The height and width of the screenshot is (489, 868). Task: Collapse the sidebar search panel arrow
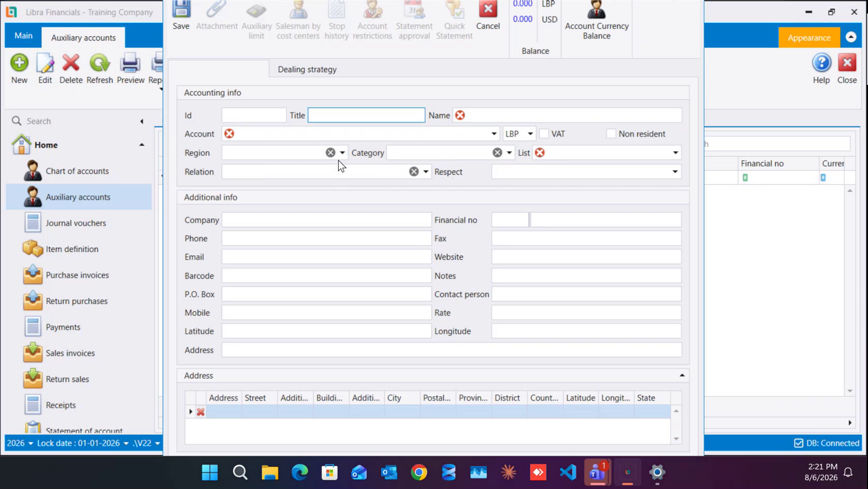pyautogui.click(x=141, y=121)
